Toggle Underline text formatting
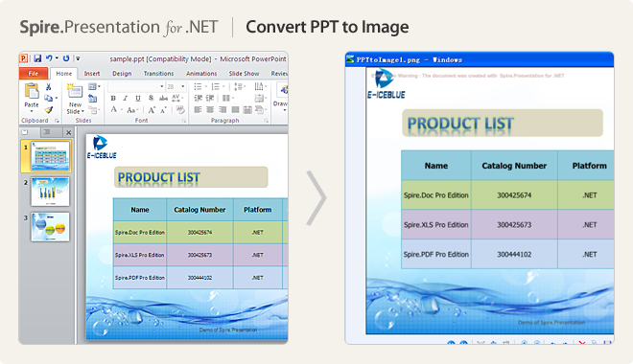 (x=138, y=98)
